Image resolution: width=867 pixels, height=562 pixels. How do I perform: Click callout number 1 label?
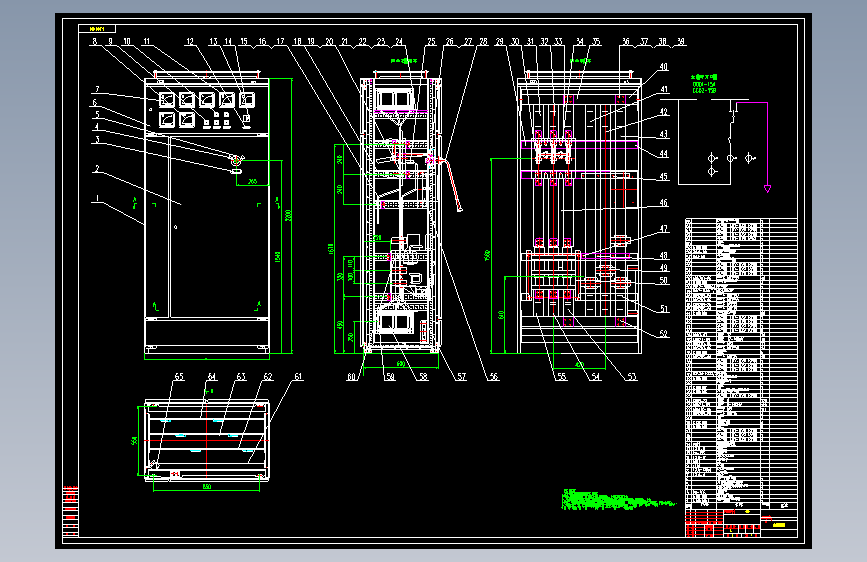coord(97,198)
